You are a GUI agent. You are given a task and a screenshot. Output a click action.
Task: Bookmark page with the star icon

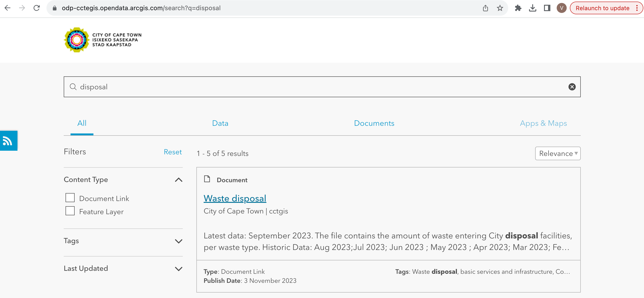point(500,8)
